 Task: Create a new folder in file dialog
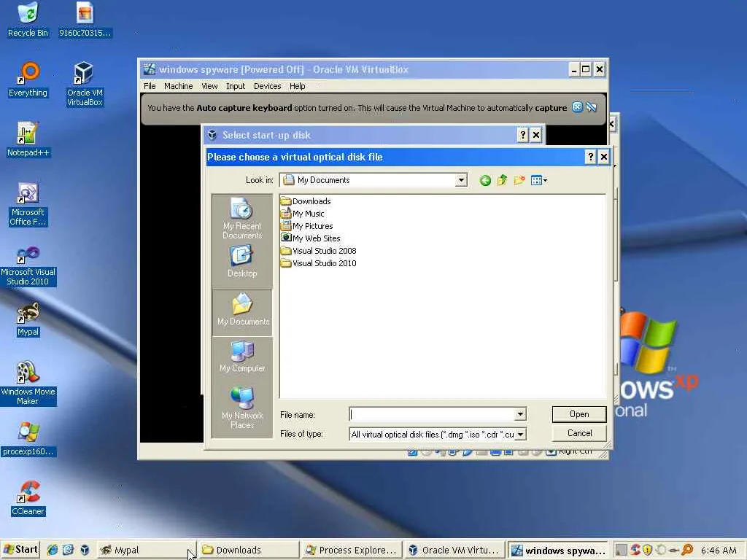point(519,181)
